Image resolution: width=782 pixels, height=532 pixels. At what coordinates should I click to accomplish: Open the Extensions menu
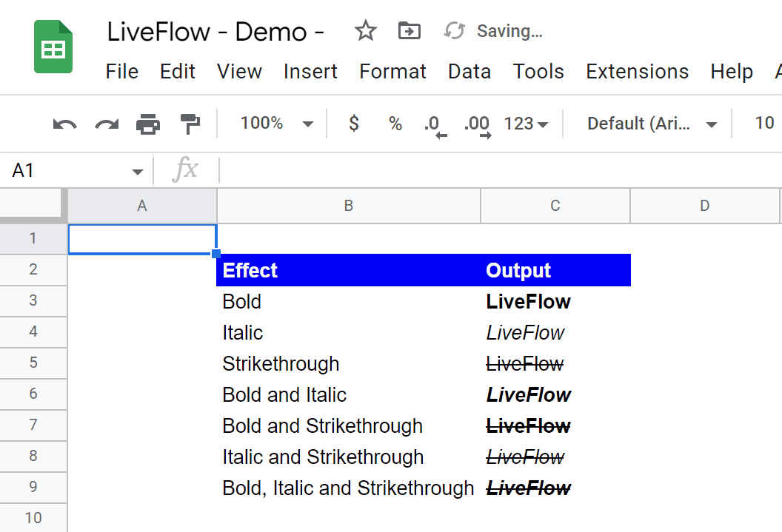[x=637, y=71]
